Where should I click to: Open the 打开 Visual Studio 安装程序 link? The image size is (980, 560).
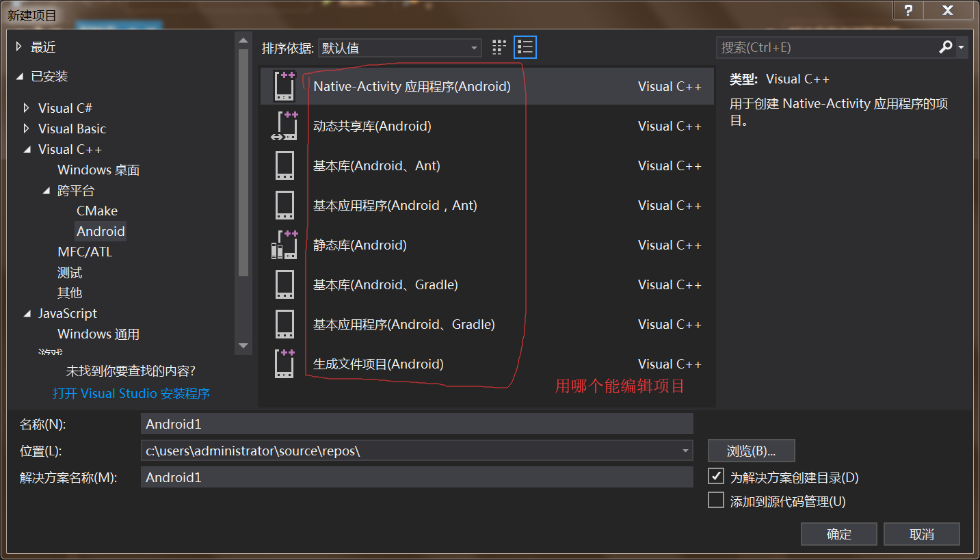point(131,393)
